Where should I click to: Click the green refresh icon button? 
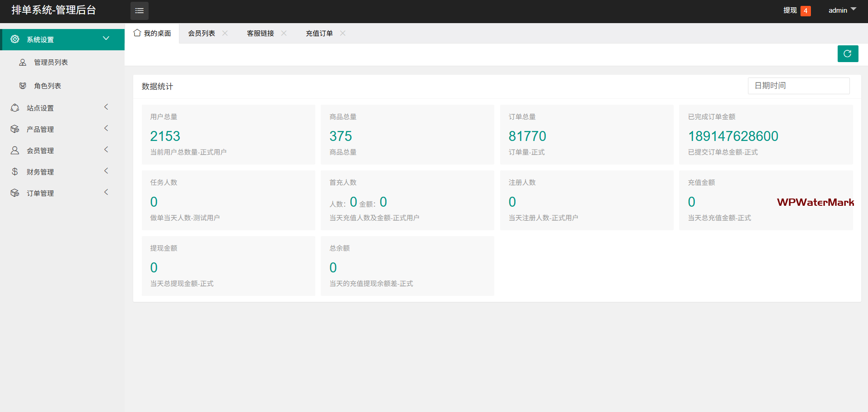[x=847, y=54]
